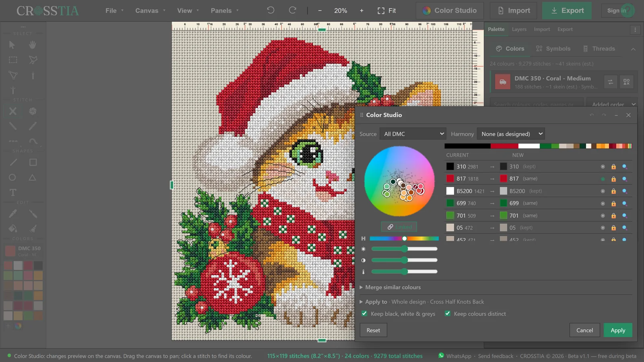Activate the French knot stitch tool
The width and height of the screenshot is (644, 362).
tap(33, 111)
